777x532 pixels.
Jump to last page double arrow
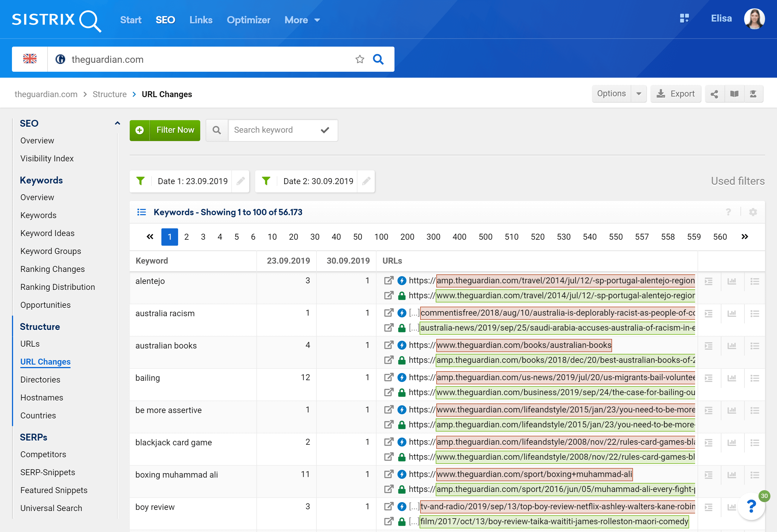tap(744, 237)
